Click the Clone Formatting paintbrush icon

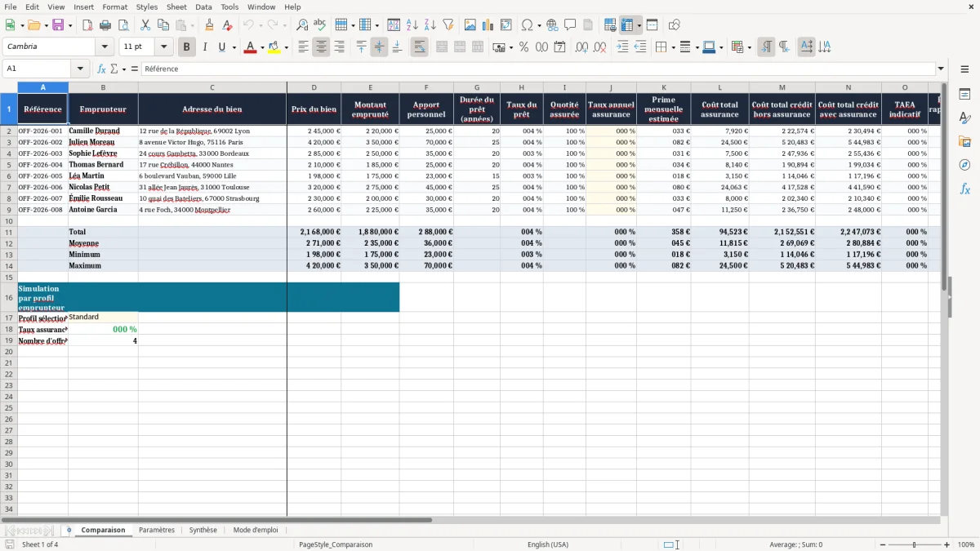pyautogui.click(x=209, y=25)
